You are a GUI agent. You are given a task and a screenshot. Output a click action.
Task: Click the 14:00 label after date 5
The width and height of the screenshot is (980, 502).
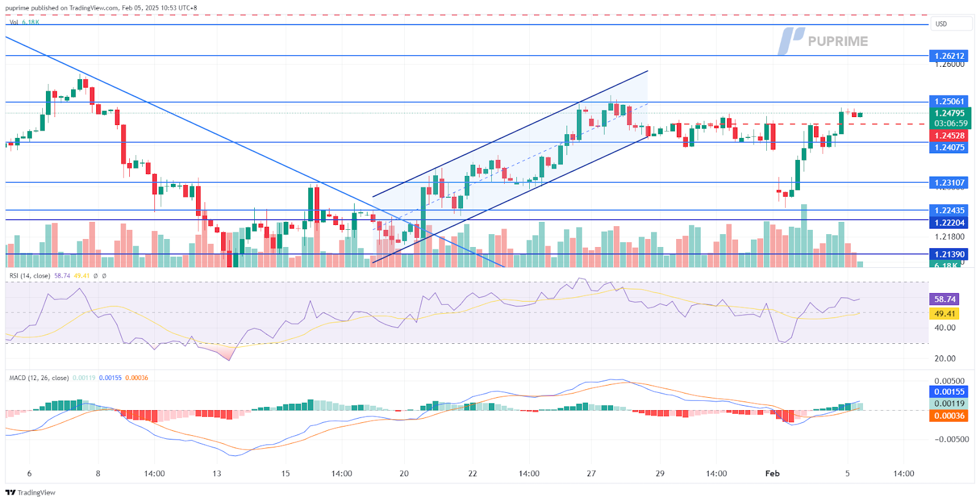pyautogui.click(x=903, y=474)
